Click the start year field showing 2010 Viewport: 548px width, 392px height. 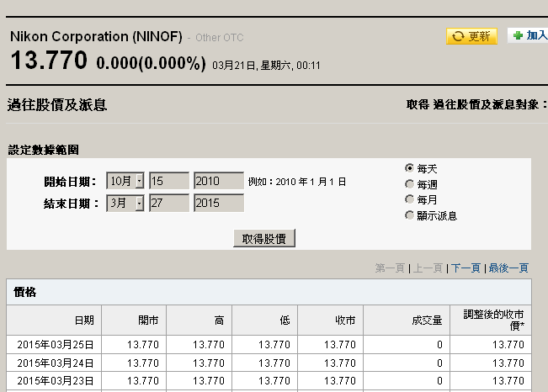pyautogui.click(x=219, y=181)
